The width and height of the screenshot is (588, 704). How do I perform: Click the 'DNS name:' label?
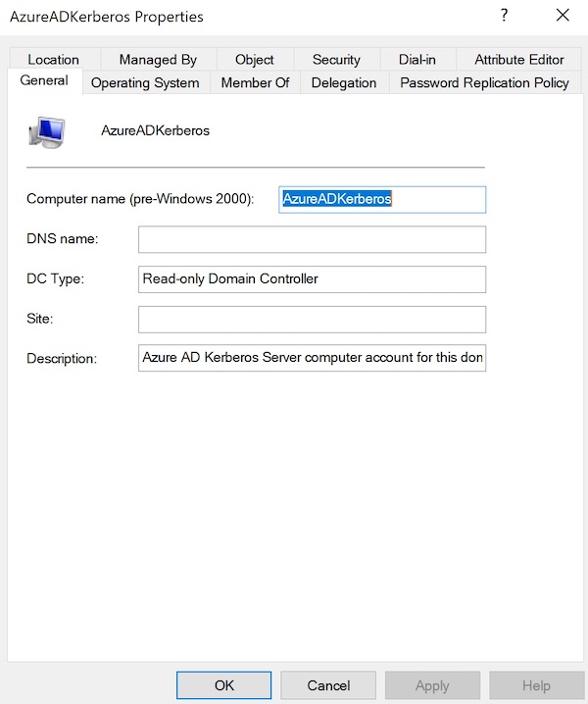coord(63,238)
